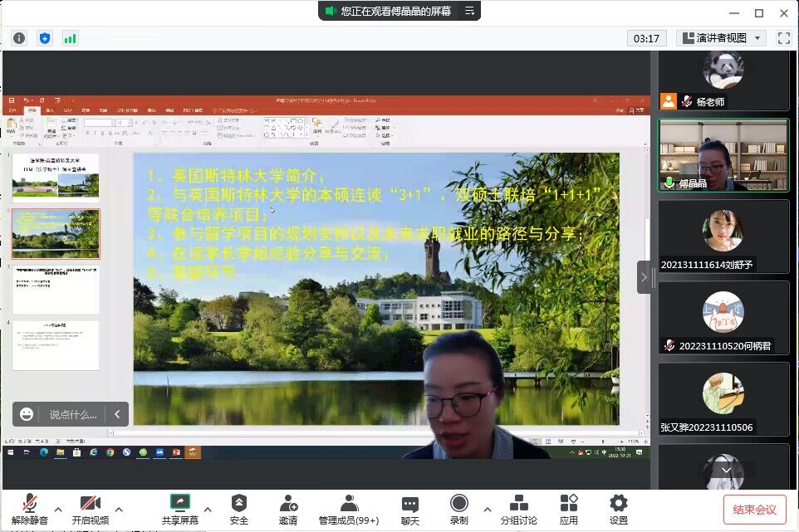Screen dimensions: 799x532
Task: Expand recording options next to 录制
Action: pos(488,509)
